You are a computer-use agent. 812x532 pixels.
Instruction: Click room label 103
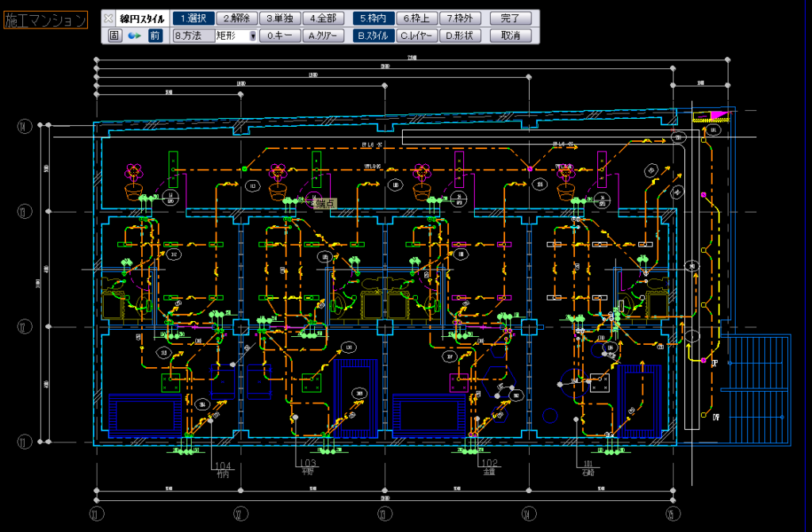tap(308, 463)
